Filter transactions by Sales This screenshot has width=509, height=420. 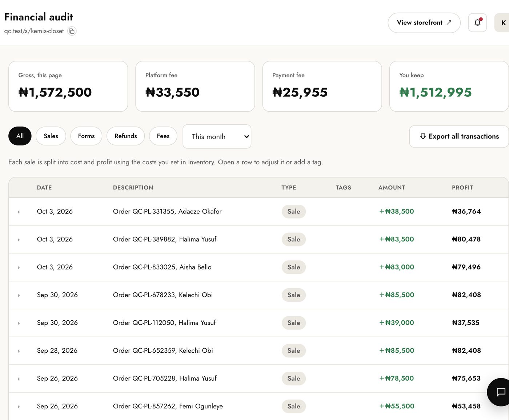click(x=51, y=136)
